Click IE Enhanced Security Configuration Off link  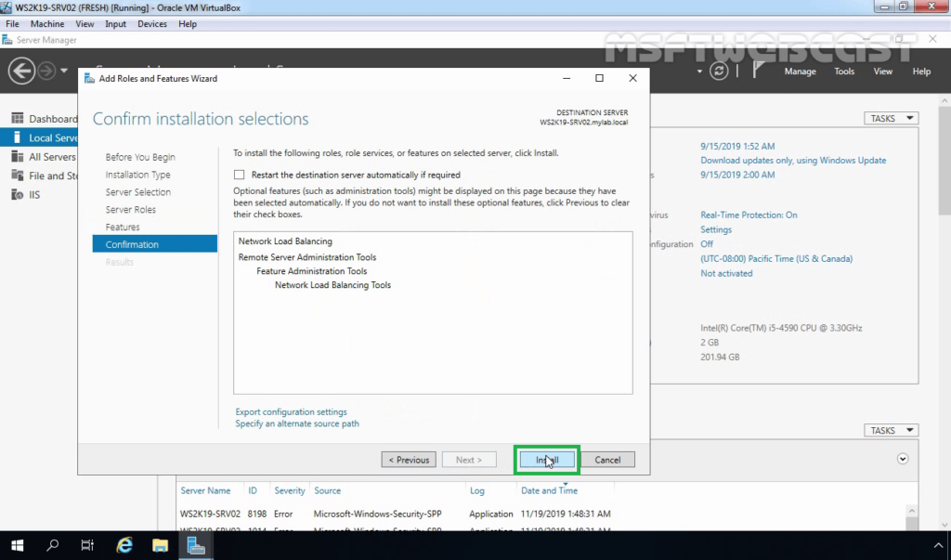(x=707, y=244)
